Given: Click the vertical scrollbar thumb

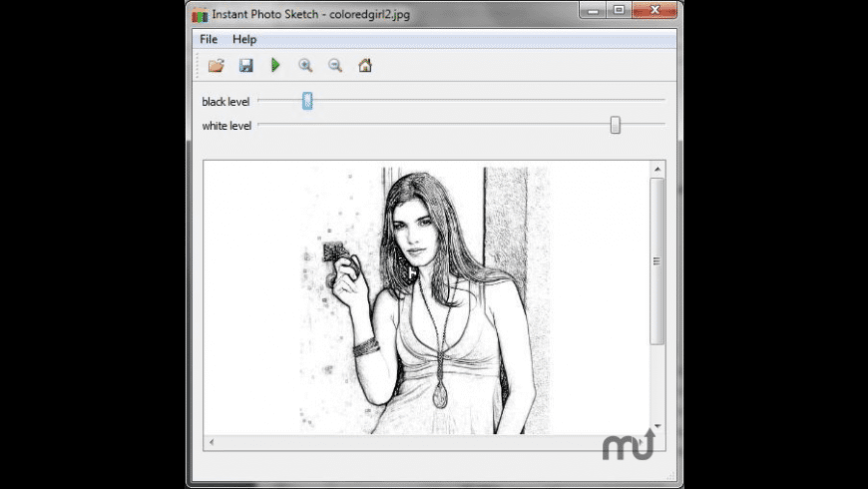Looking at the screenshot, I should tap(657, 260).
